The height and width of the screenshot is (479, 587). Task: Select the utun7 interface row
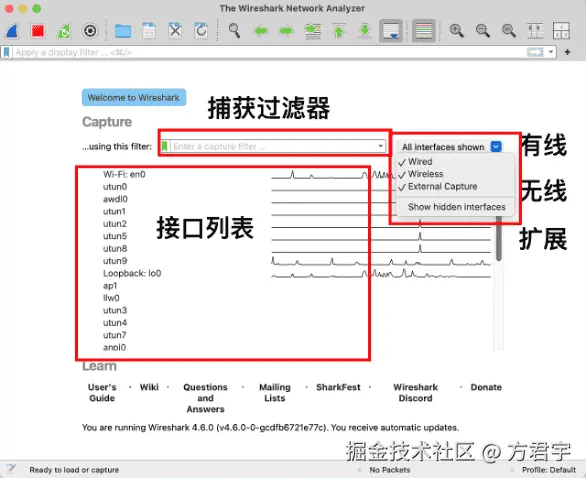pyautogui.click(x=115, y=335)
